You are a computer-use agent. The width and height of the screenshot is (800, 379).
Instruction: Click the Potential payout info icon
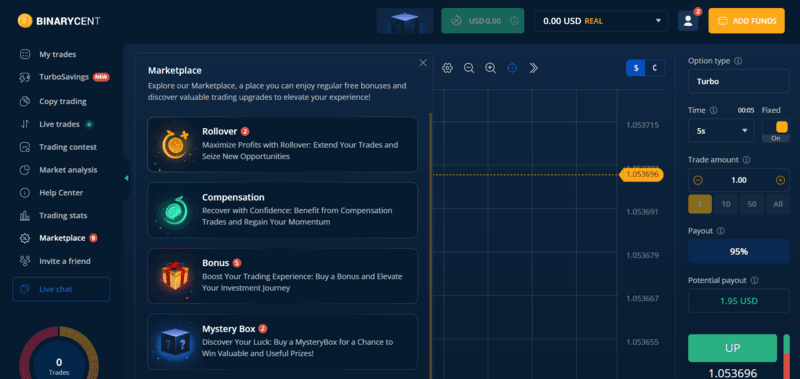tap(755, 280)
